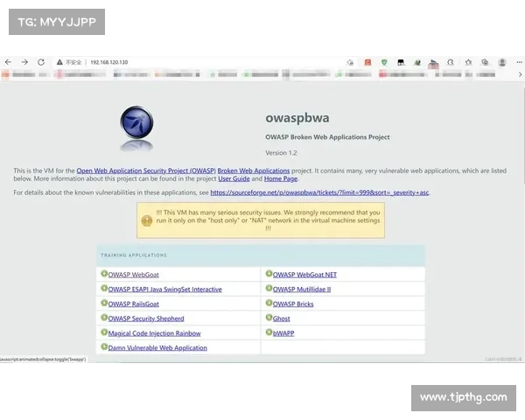525x420 pixels.
Task: Open the Magical Code Injection Rainbow link
Action: [154, 333]
